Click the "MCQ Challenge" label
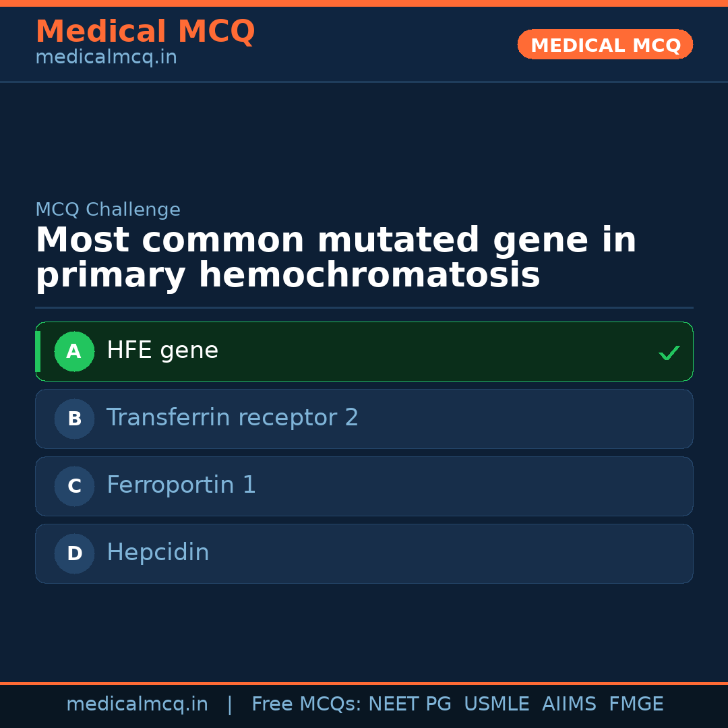This screenshot has width=728, height=728. (x=108, y=210)
